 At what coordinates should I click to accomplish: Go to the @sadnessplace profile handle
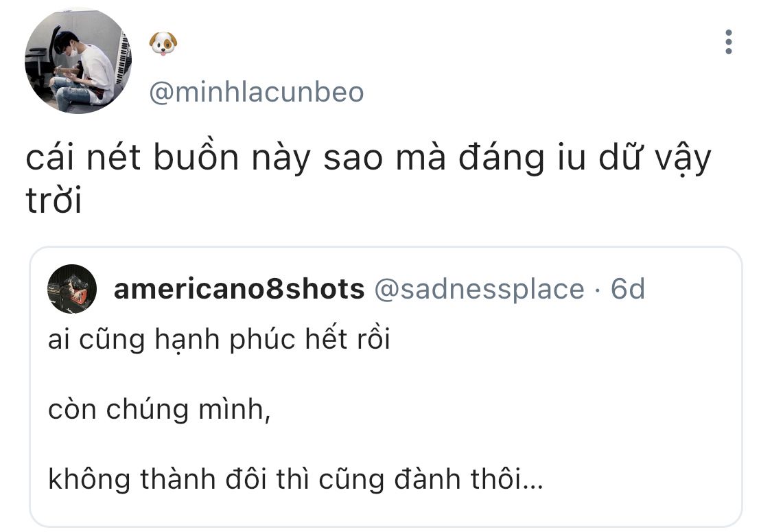(478, 290)
